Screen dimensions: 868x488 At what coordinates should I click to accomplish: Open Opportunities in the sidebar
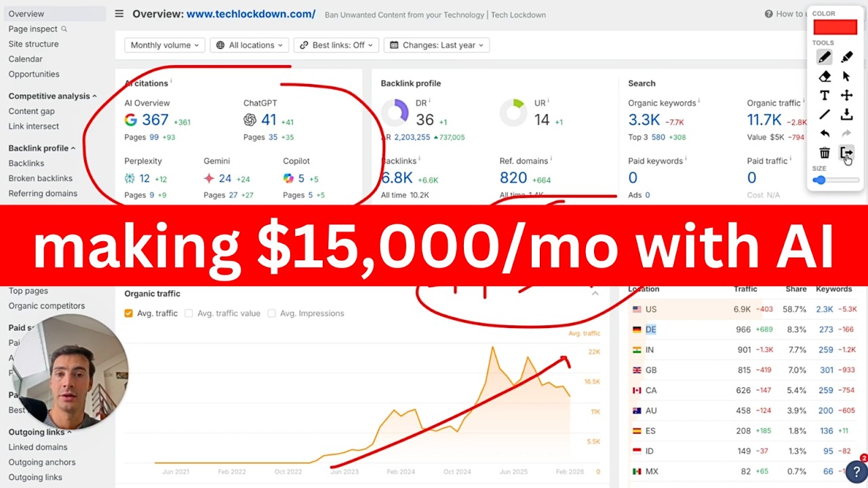(34, 75)
